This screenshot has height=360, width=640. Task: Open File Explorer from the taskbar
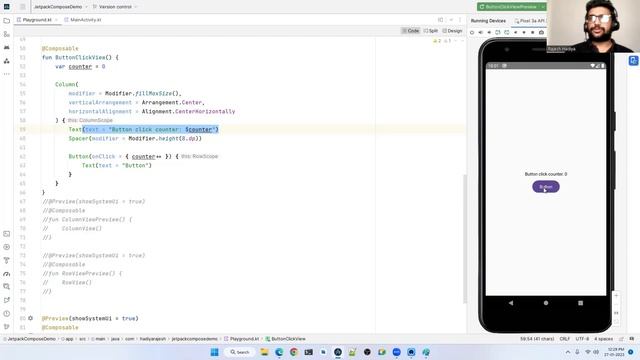264,352
